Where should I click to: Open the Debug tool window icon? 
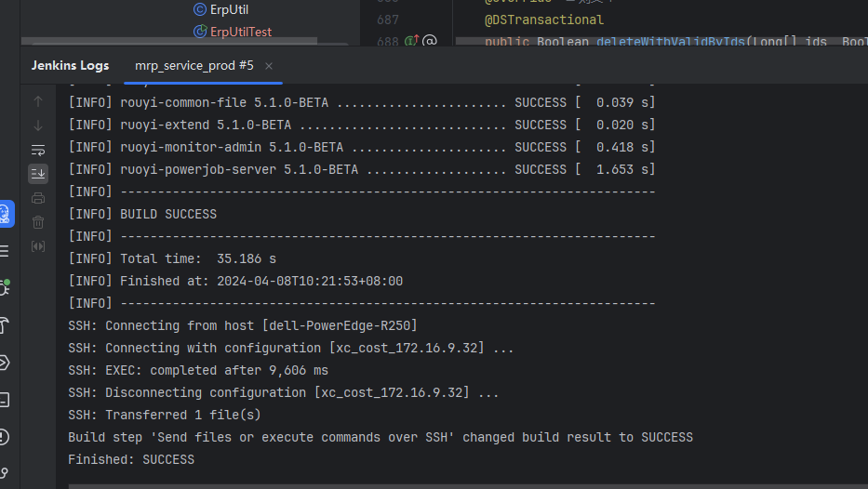coord(5,287)
